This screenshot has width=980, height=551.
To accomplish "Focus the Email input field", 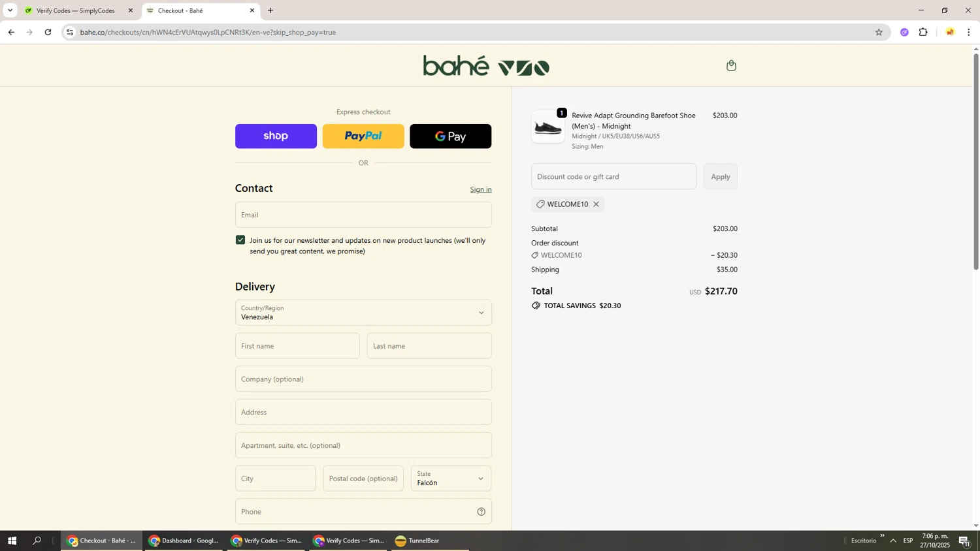I will pyautogui.click(x=363, y=215).
